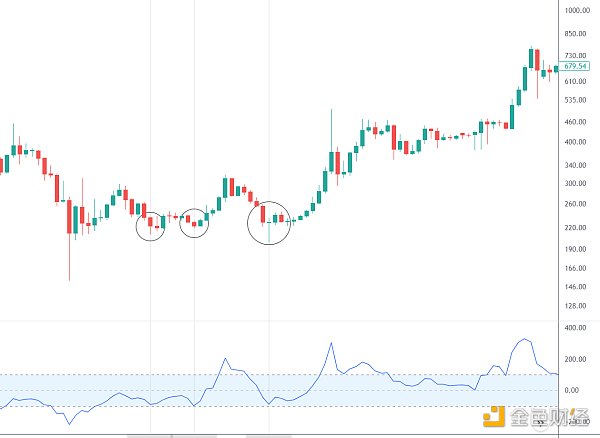Image resolution: width=600 pixels, height=438 pixels.
Task: Click the 400.00 label on the indicator scale
Action: click(x=575, y=327)
